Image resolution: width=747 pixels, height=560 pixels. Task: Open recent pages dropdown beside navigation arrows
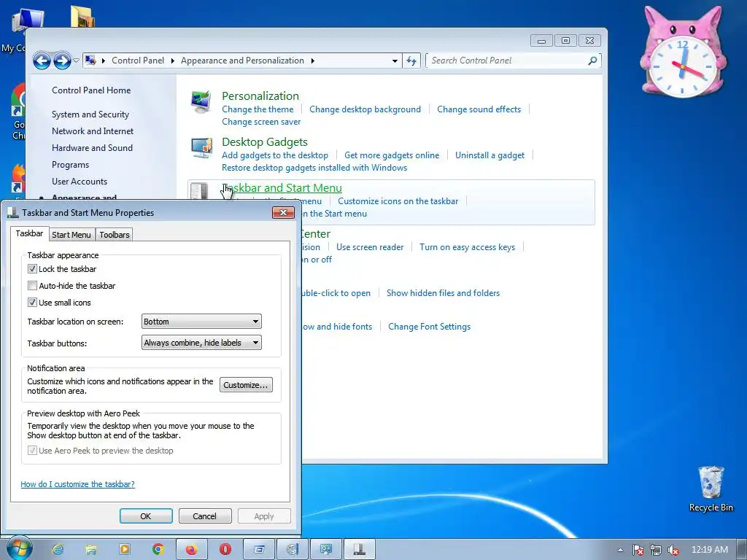76,61
